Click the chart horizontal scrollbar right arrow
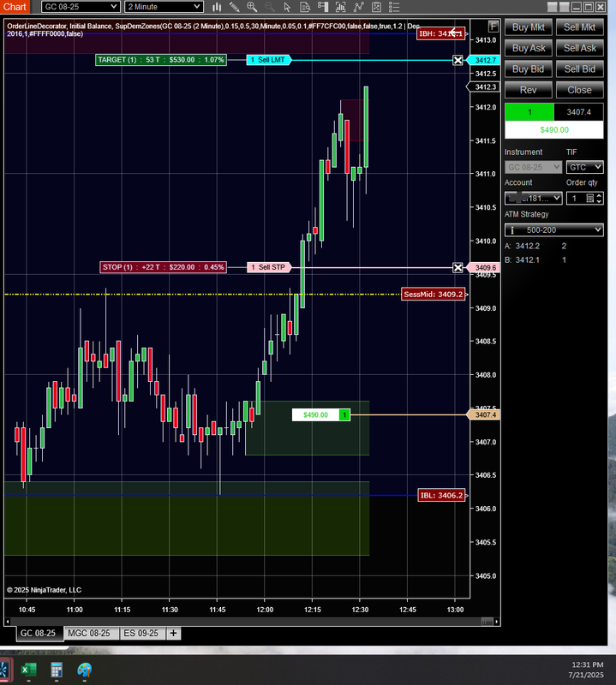Viewport: 616px width, 685px height. click(x=497, y=622)
